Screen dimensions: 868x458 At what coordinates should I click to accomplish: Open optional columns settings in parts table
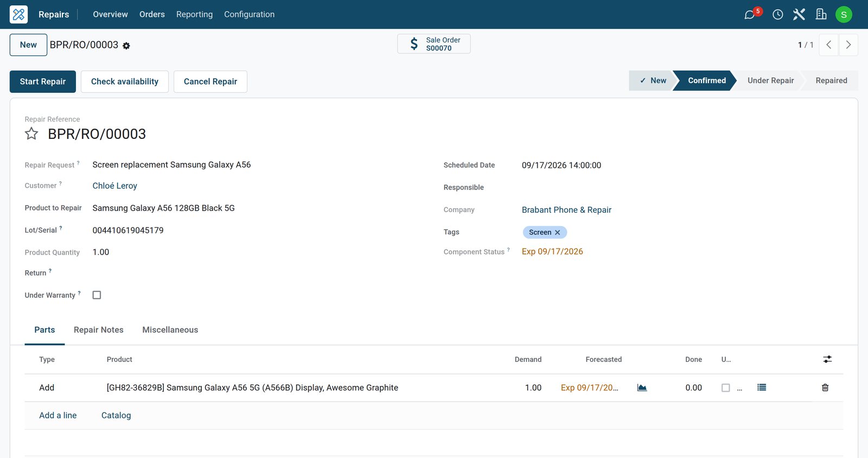tap(827, 359)
